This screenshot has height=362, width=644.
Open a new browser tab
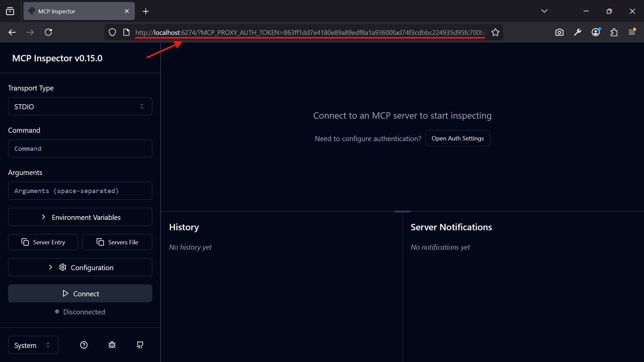point(146,11)
